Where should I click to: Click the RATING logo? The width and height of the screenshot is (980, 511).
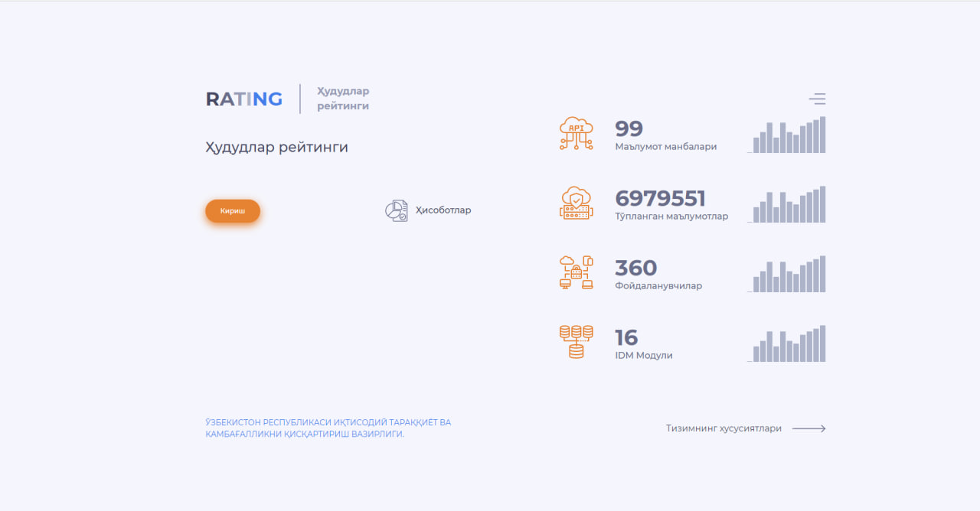pyautogui.click(x=244, y=99)
